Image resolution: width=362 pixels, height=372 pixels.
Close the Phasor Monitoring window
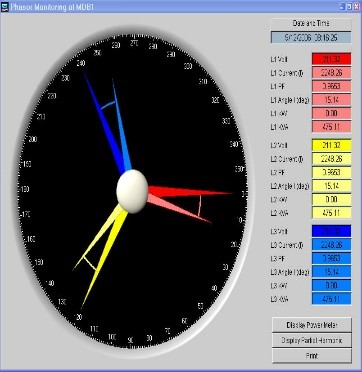pos(356,7)
